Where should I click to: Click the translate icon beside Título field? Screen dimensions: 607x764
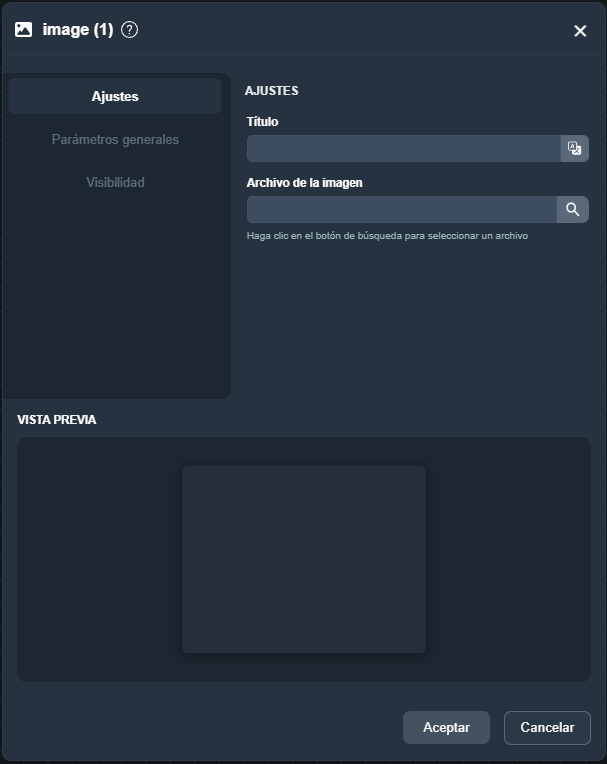tap(574, 148)
